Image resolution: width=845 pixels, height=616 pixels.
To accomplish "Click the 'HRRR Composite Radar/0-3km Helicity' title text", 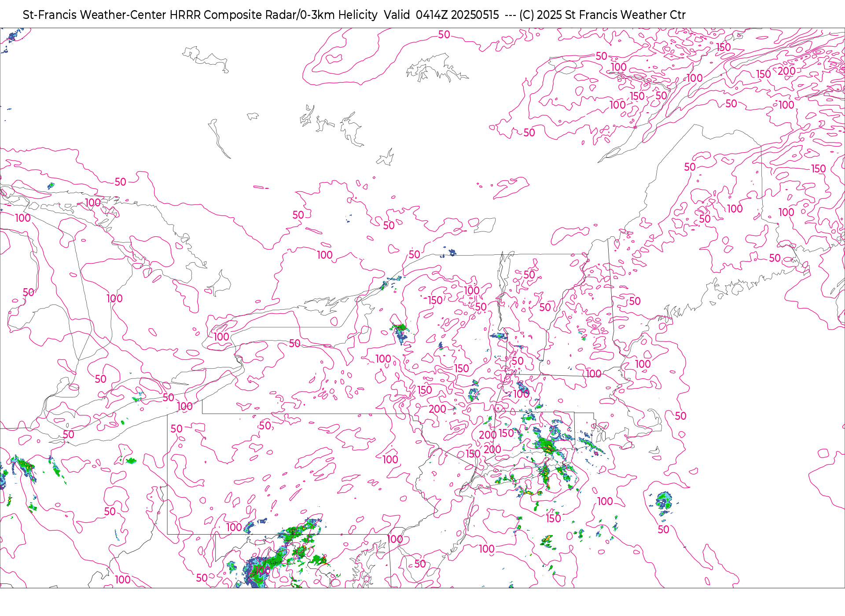I will 273,15.
